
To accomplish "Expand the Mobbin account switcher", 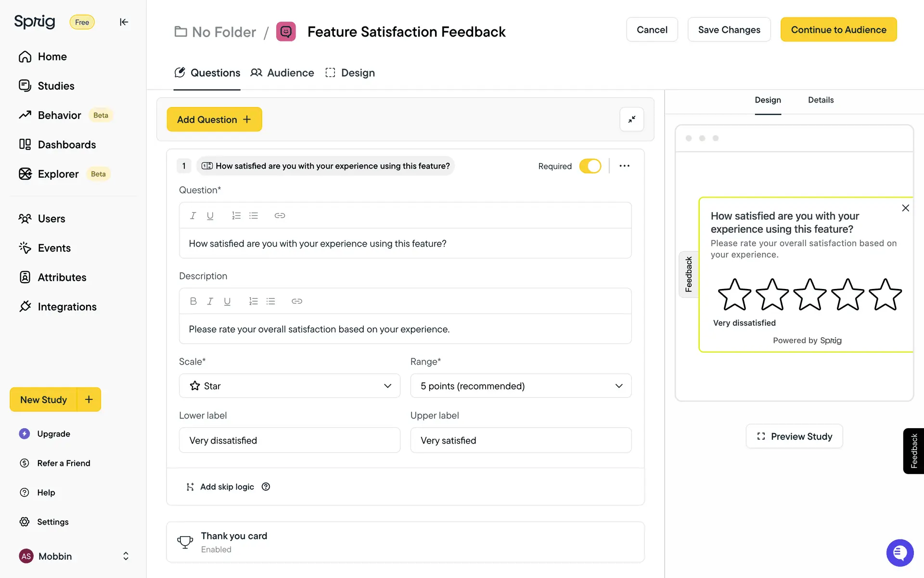I will coord(126,556).
